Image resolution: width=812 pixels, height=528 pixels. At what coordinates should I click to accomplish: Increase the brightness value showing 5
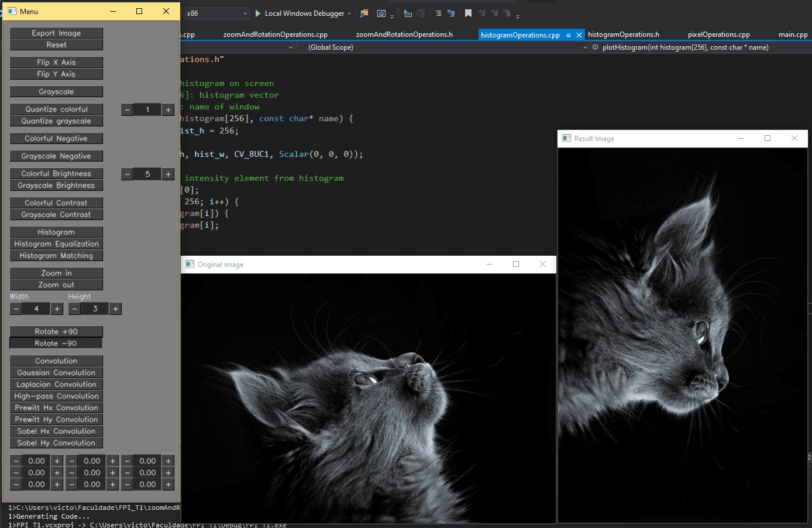[168, 174]
